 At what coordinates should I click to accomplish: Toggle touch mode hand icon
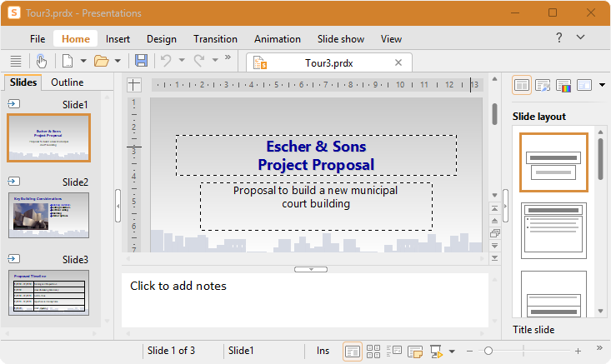[x=42, y=61]
